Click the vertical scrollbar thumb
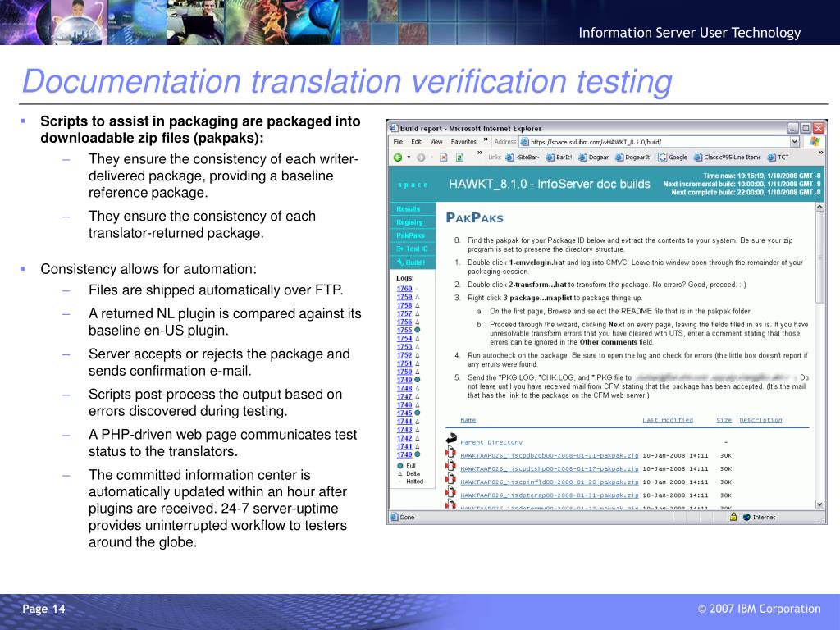840x630 pixels. coord(819,258)
